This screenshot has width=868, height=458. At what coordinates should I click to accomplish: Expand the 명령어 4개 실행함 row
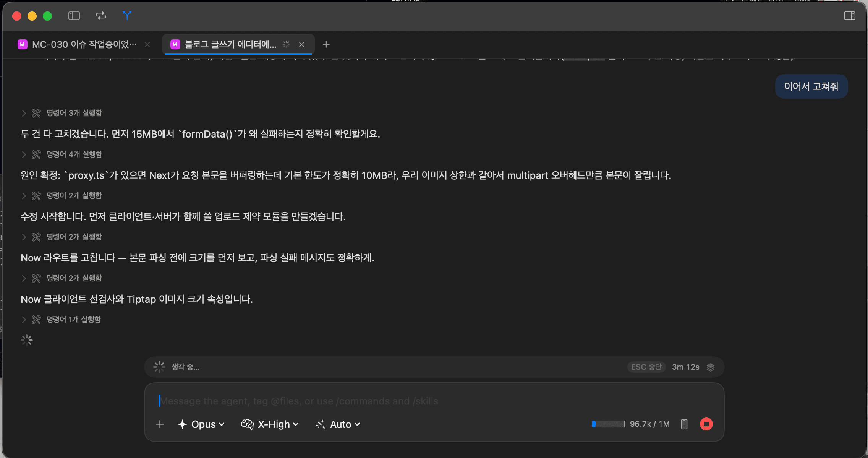click(62, 154)
